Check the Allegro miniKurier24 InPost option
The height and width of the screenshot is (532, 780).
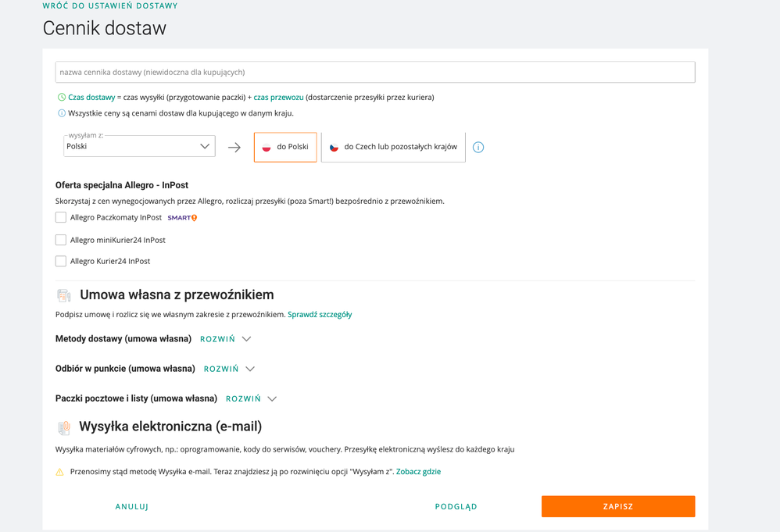(x=61, y=240)
